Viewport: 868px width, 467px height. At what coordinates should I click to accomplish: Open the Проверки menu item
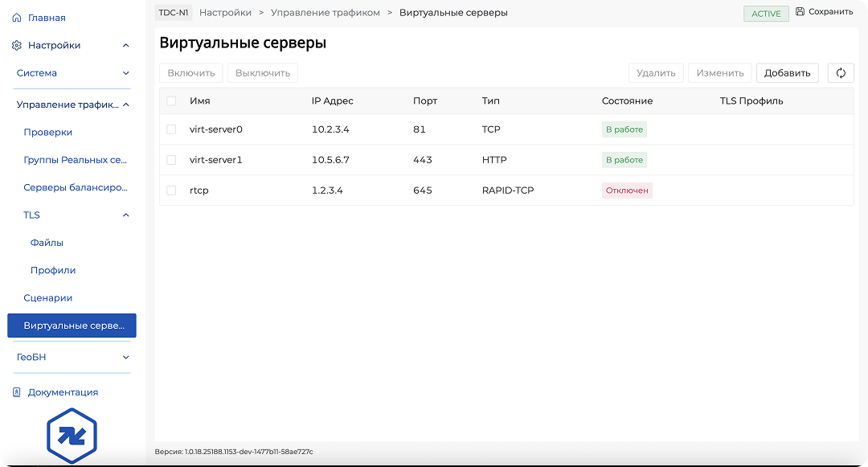point(48,133)
